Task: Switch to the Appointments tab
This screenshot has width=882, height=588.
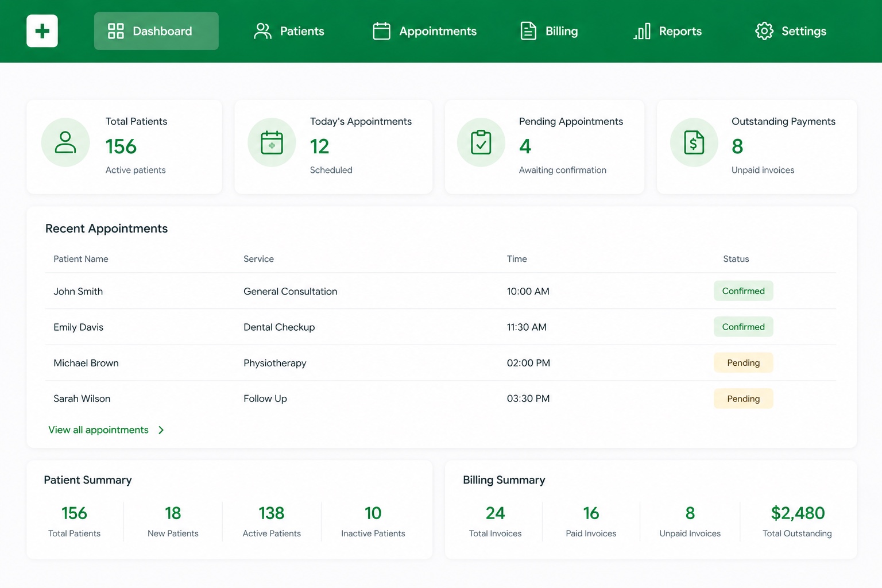Action: (x=425, y=31)
